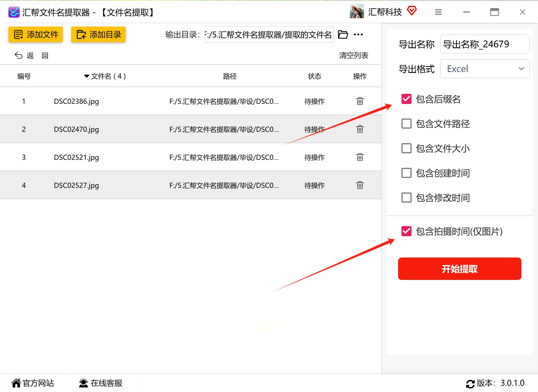This screenshot has width=538, height=392.
Task: Open the hamburger menu icon
Action: click(438, 12)
